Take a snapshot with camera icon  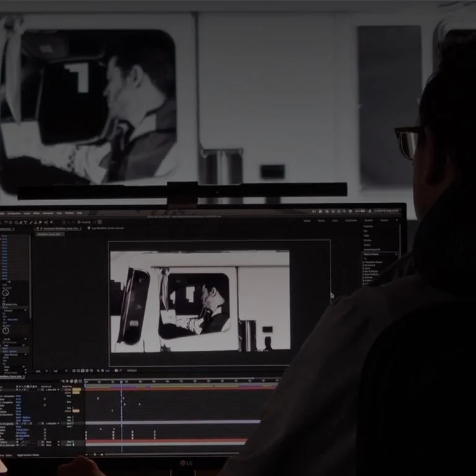click(116, 371)
